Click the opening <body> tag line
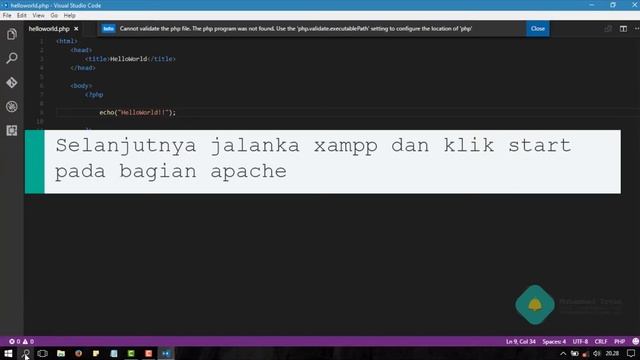Image resolution: width=640 pixels, height=360 pixels. (x=81, y=86)
